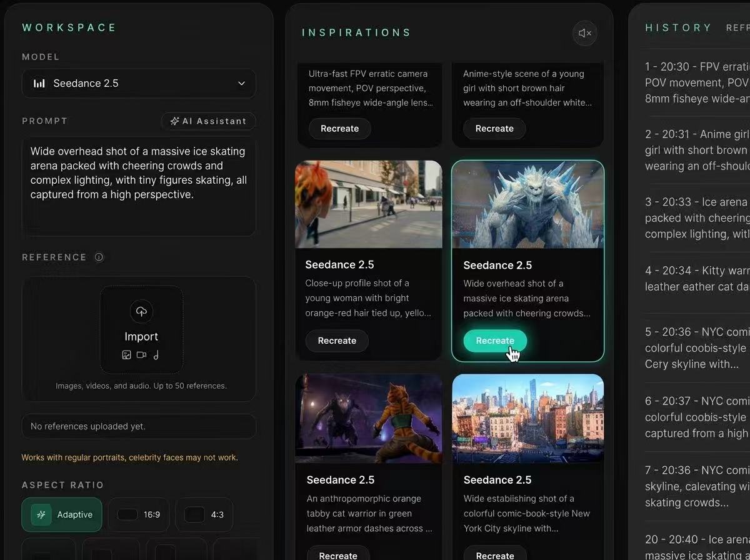750x560 pixels.
Task: Select history entry 1 - 20:30 FPV
Action: (697, 82)
